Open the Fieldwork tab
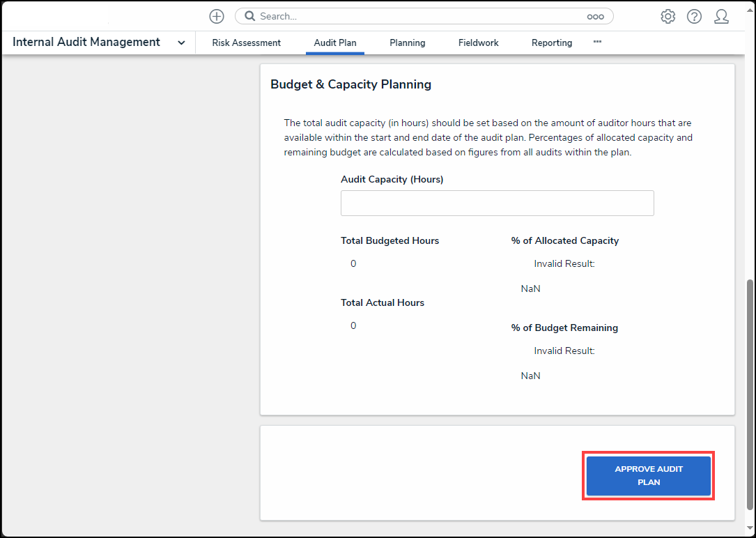This screenshot has width=756, height=538. tap(478, 43)
